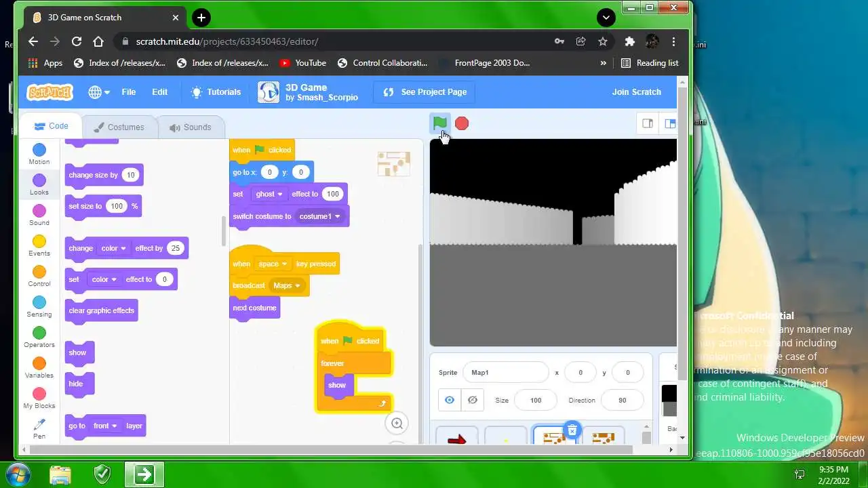Screen dimensions: 868x488
Task: Open Chrome home page
Action: click(98, 41)
